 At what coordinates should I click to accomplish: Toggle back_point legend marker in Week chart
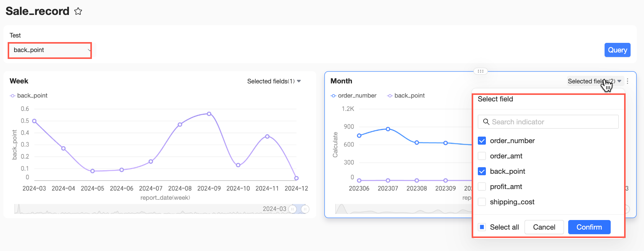point(13,96)
